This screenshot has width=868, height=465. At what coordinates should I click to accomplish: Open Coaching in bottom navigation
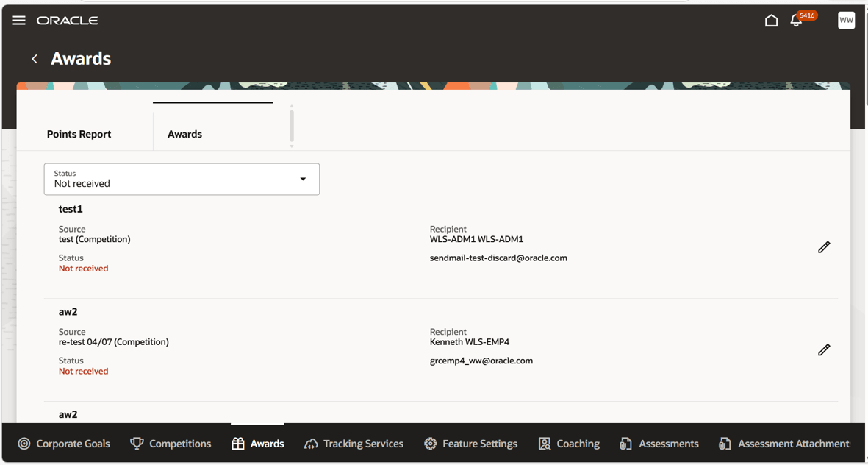(x=569, y=444)
